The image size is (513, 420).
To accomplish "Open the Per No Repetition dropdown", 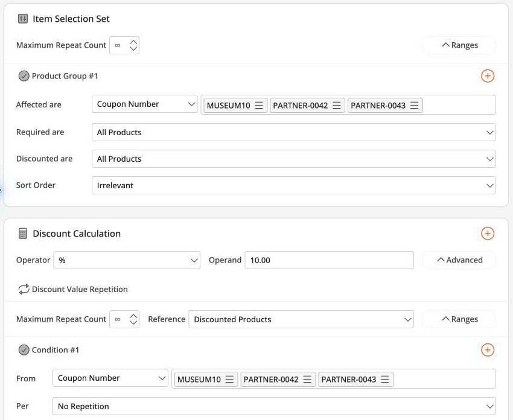I will point(274,406).
